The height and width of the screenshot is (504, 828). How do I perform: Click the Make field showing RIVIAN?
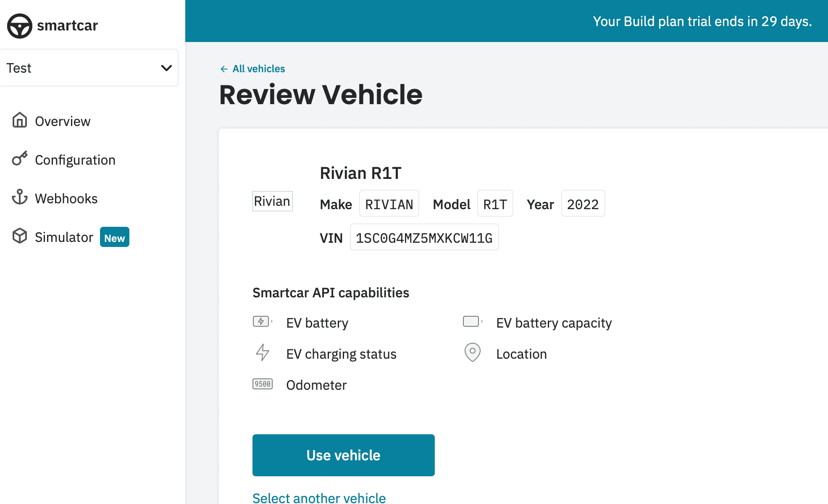(389, 204)
